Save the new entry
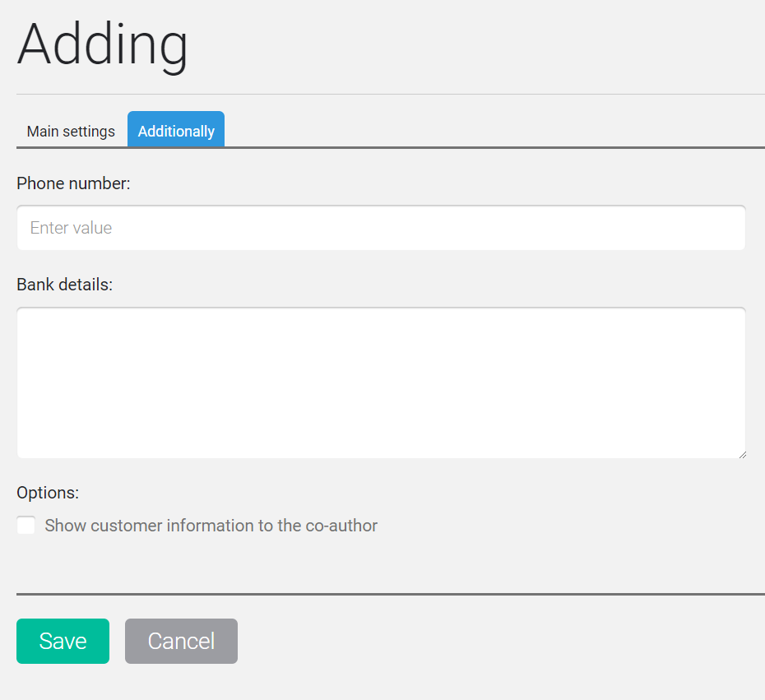 coord(63,641)
